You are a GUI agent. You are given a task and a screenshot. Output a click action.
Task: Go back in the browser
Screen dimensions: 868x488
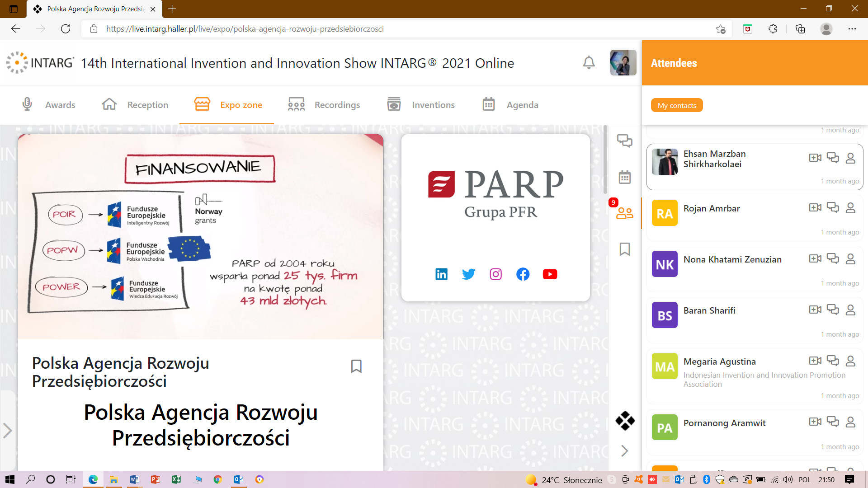(16, 29)
